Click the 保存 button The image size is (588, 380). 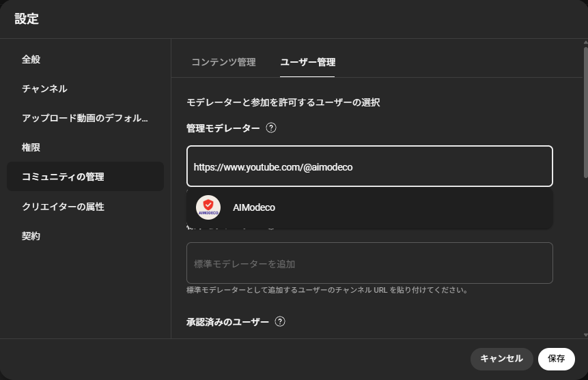556,359
